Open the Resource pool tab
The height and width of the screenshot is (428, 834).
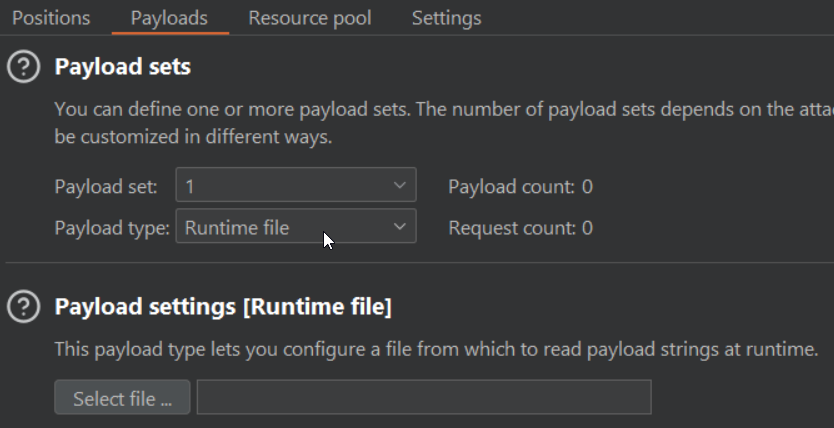pyautogui.click(x=310, y=18)
